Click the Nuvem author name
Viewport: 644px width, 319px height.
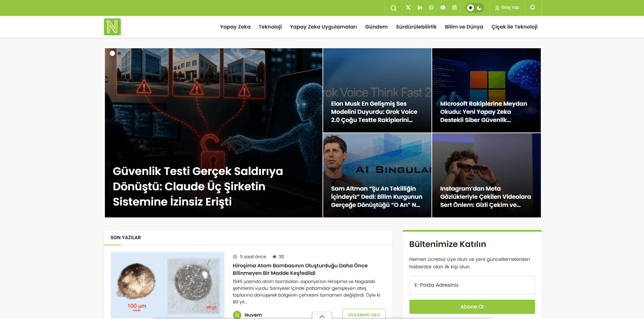pyautogui.click(x=253, y=315)
